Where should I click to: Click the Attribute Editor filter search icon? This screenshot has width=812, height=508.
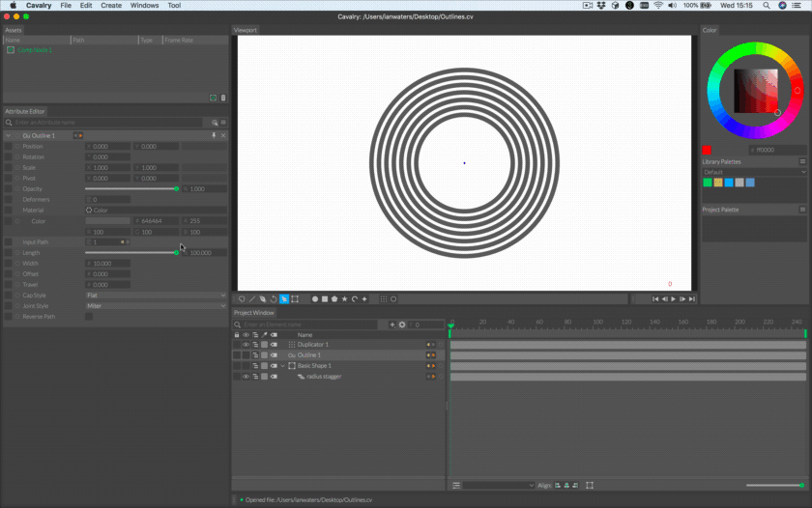(x=215, y=123)
